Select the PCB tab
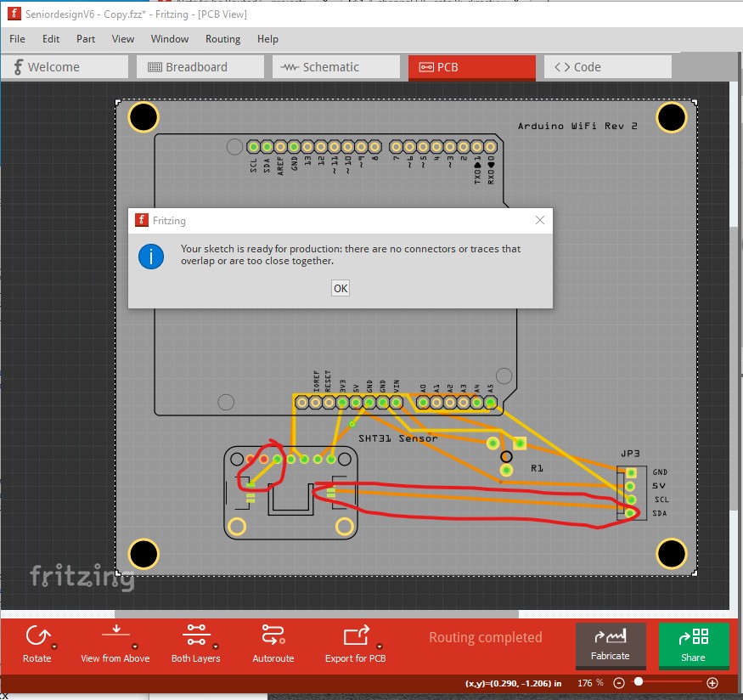The image size is (743, 700). click(472, 67)
